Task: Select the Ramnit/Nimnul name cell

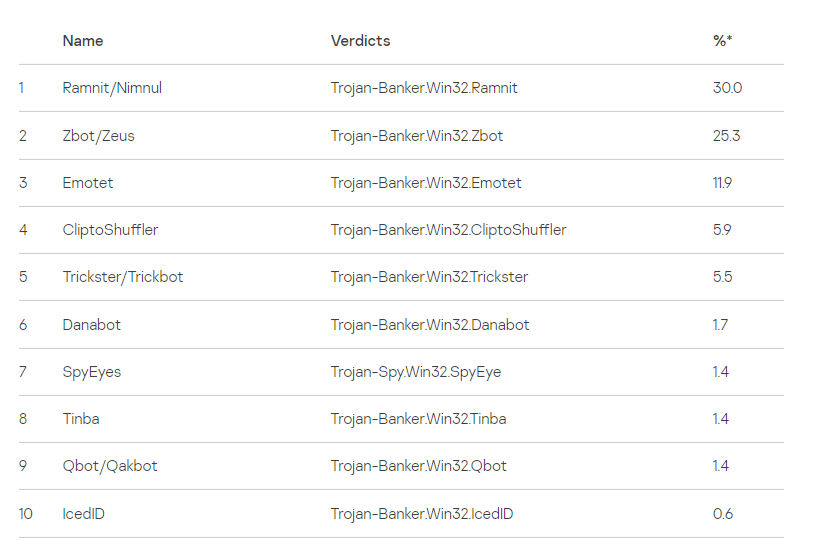Action: click(112, 88)
